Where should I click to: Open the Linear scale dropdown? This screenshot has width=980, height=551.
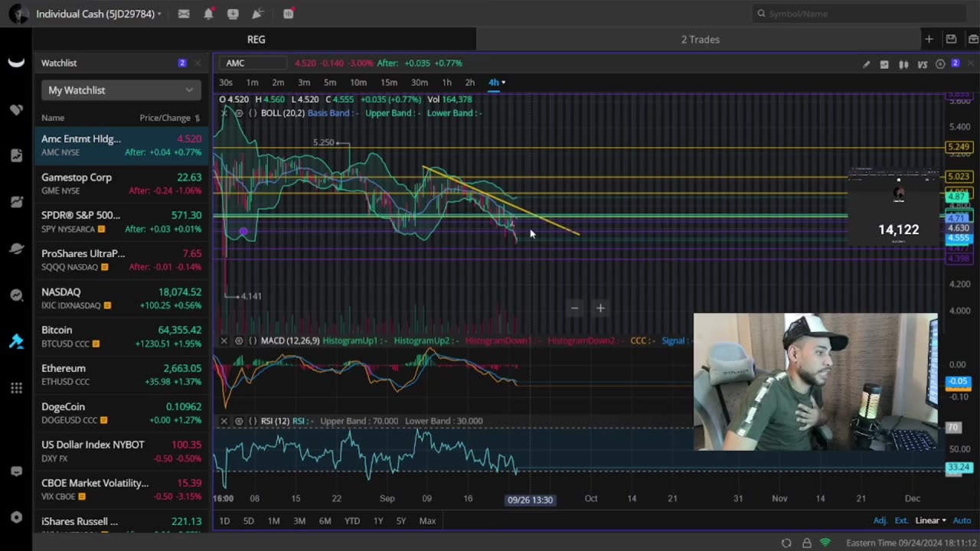pos(930,520)
